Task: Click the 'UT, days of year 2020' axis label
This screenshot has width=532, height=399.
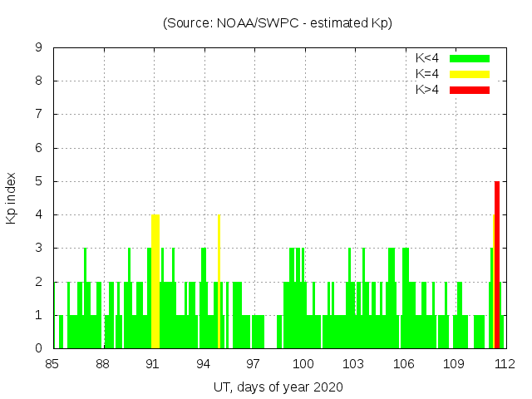Action: (x=278, y=387)
